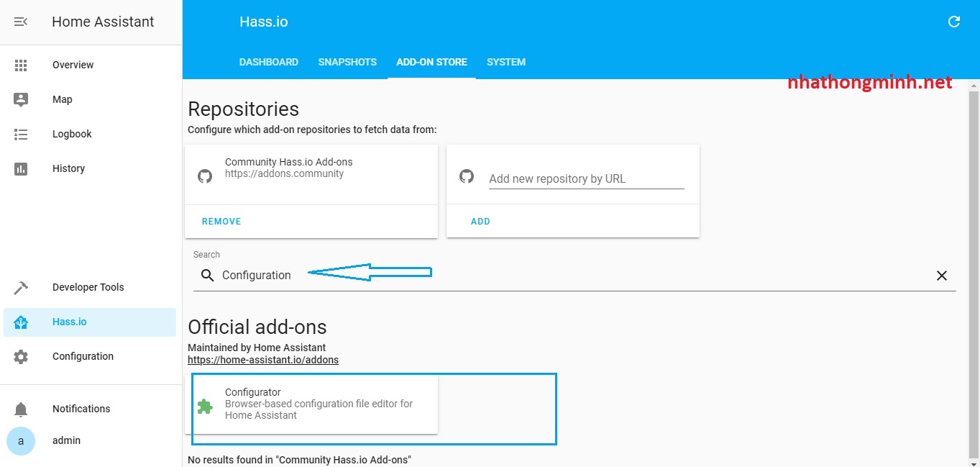Open the Configurator add-on card
This screenshot has height=467, width=980.
pos(311,405)
